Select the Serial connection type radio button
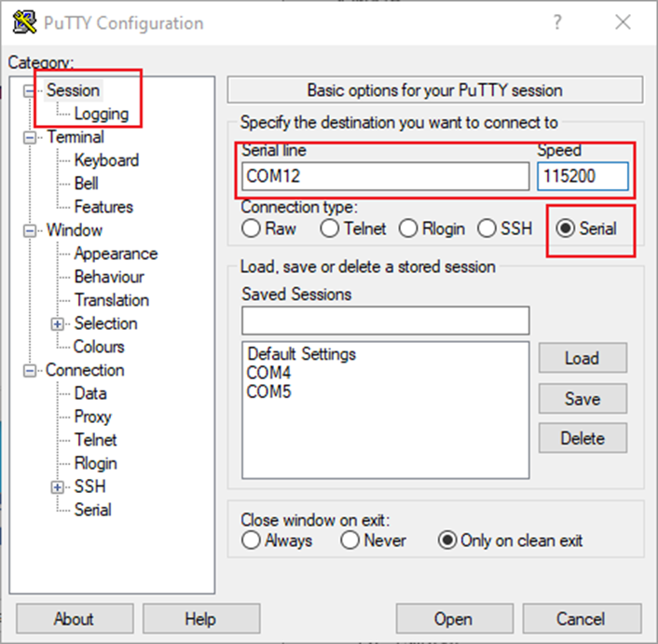Viewport: 658px width, 644px height. click(566, 228)
